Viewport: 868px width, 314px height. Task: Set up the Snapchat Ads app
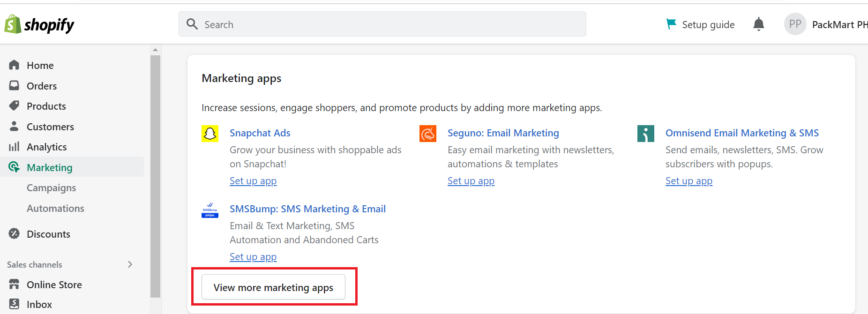tap(253, 181)
